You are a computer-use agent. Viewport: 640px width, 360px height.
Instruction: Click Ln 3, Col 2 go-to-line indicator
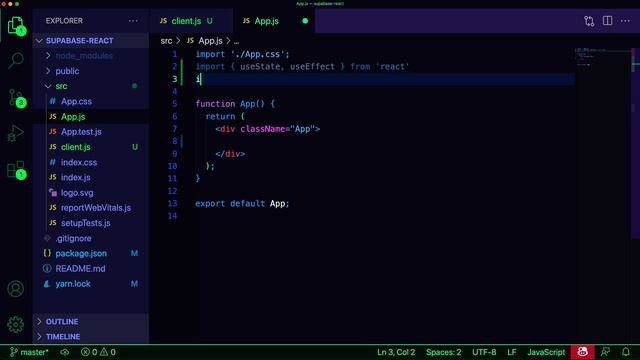pos(396,352)
